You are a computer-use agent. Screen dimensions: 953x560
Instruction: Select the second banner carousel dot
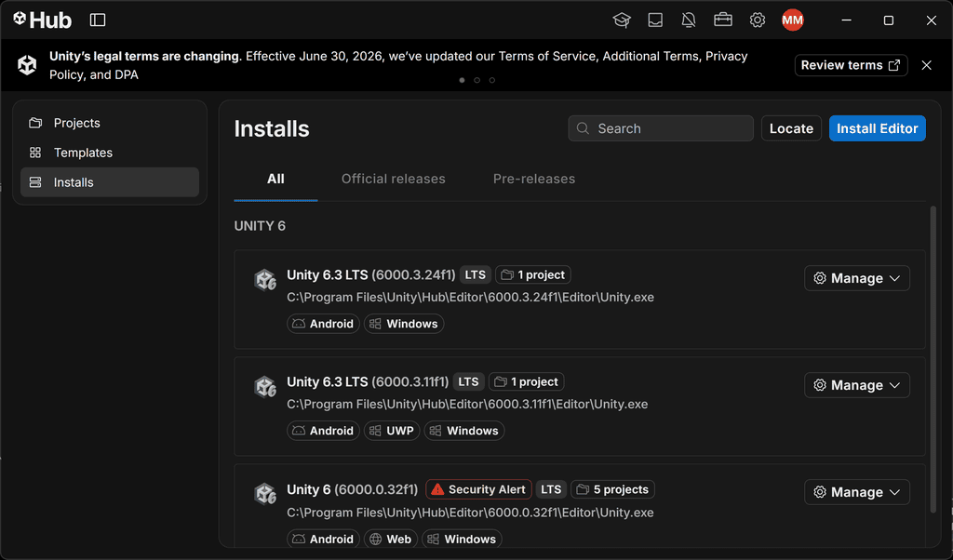pos(477,80)
